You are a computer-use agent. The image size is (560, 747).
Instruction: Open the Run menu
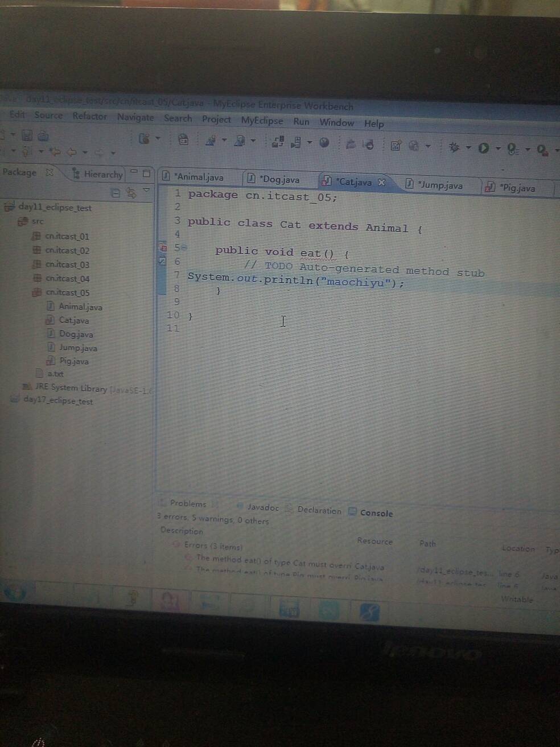(301, 122)
